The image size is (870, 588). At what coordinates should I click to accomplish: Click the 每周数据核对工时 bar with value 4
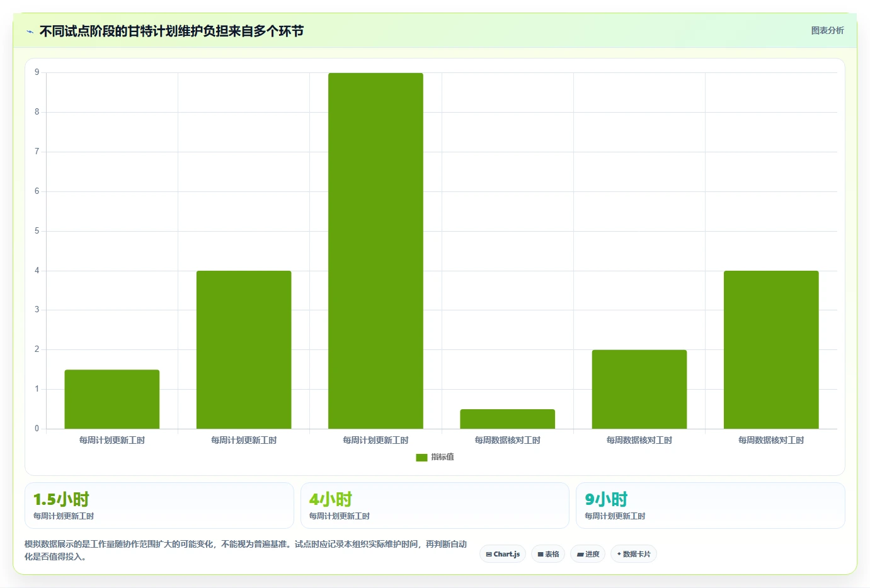771,349
